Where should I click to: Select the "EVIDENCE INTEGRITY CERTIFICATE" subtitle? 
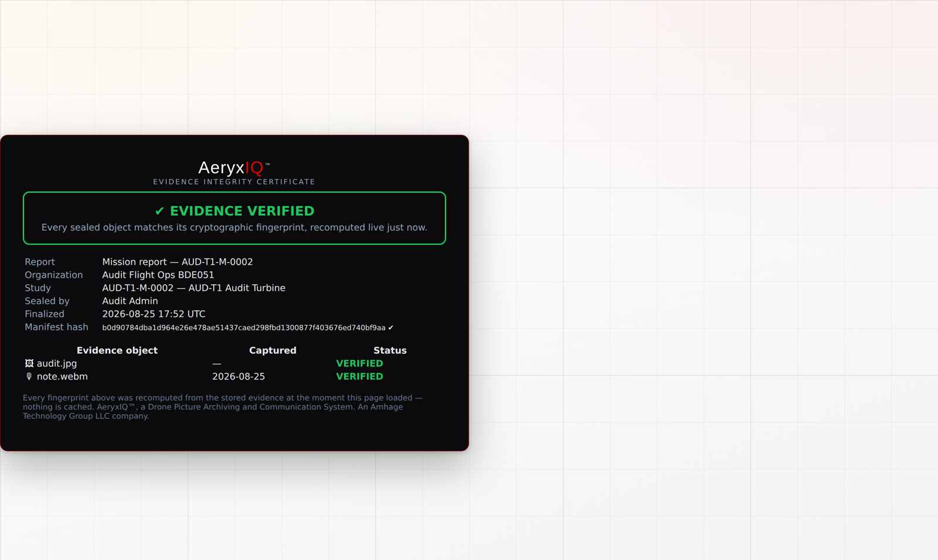(x=235, y=182)
